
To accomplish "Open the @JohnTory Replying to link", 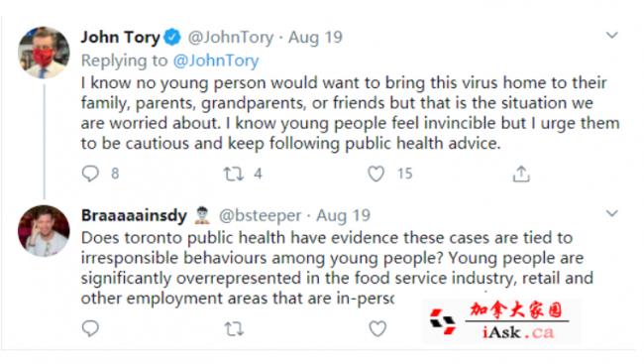I will coord(216,61).
